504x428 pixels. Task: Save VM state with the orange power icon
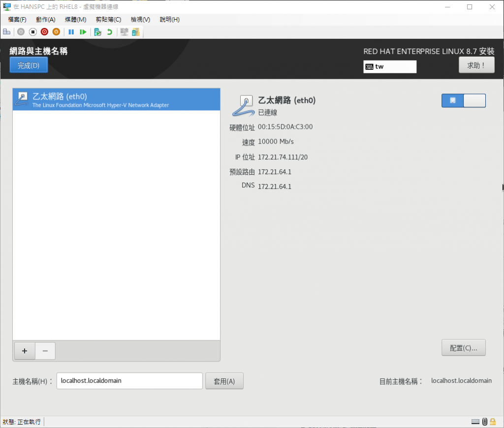coord(56,32)
